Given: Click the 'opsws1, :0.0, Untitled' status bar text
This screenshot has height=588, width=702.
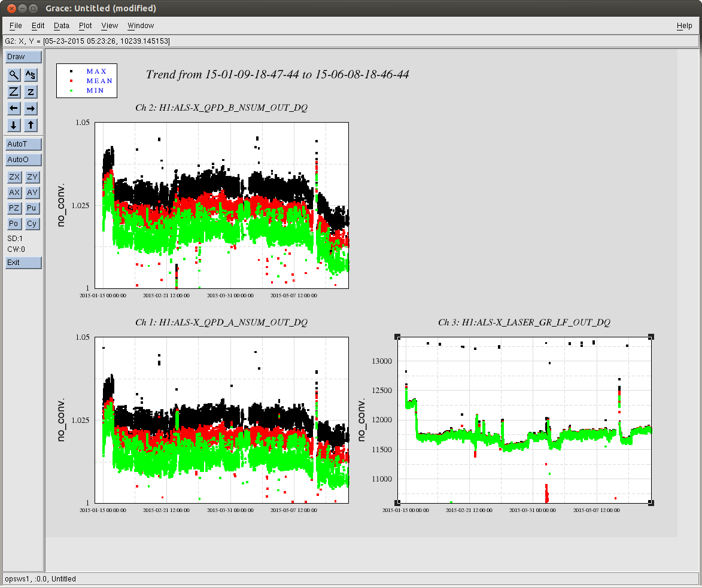Looking at the screenshot, I should (40, 578).
